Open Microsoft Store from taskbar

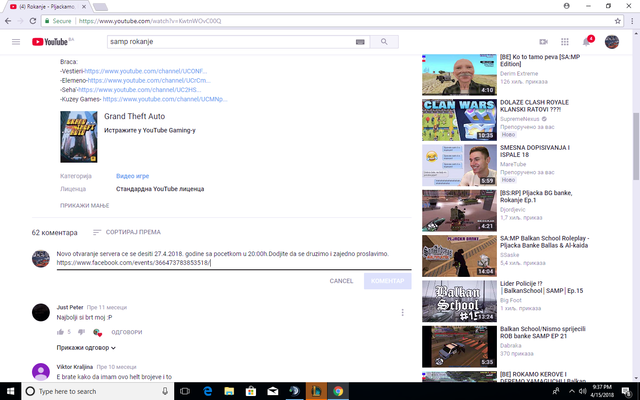251,391
